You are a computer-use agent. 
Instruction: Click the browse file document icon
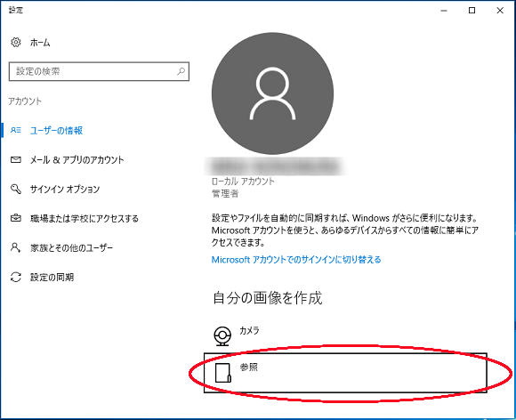(222, 373)
